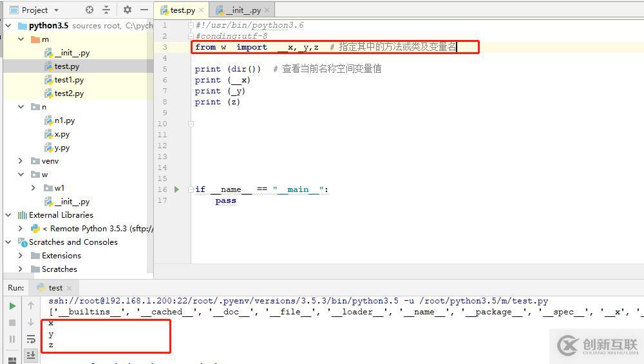Screen dimensions: 644x364
Task: Select __init__.py under folder m
Action: coord(66,53)
